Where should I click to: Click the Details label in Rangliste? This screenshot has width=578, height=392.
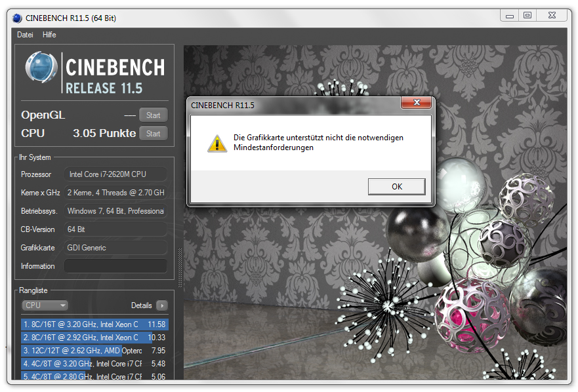pyautogui.click(x=142, y=305)
